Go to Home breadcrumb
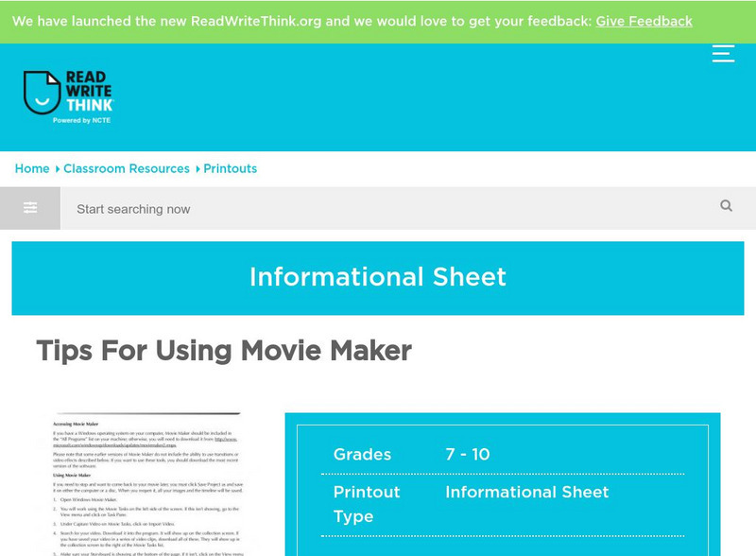This screenshot has height=556, width=756. 32,168
